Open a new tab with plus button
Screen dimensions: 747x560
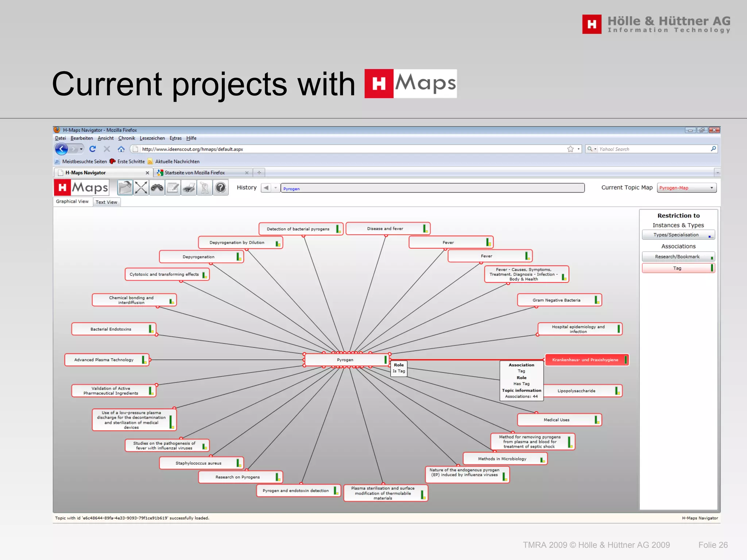point(259,173)
